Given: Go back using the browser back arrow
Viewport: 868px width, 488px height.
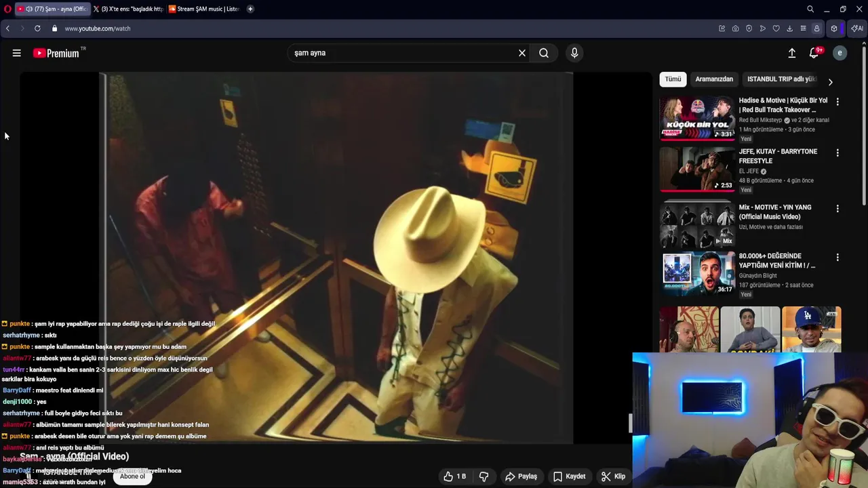Looking at the screenshot, I should pos(7,28).
